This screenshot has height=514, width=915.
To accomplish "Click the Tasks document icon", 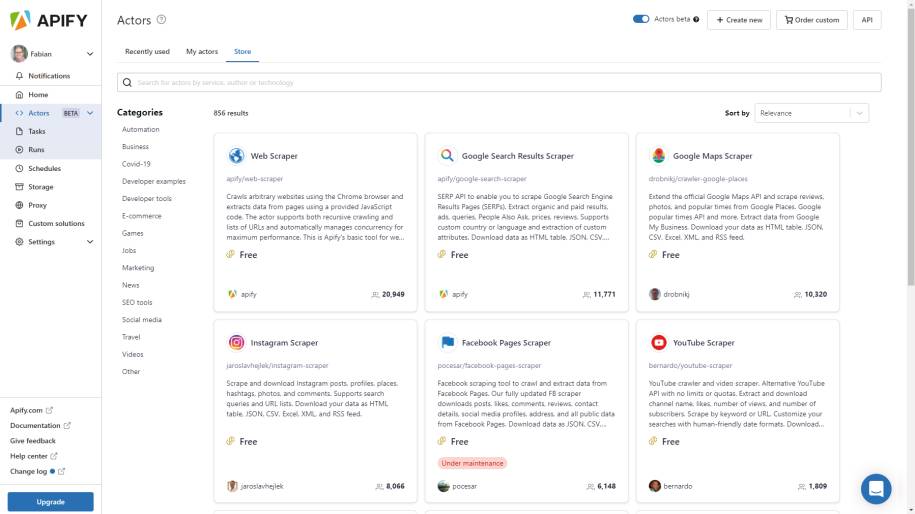I will tap(19, 131).
